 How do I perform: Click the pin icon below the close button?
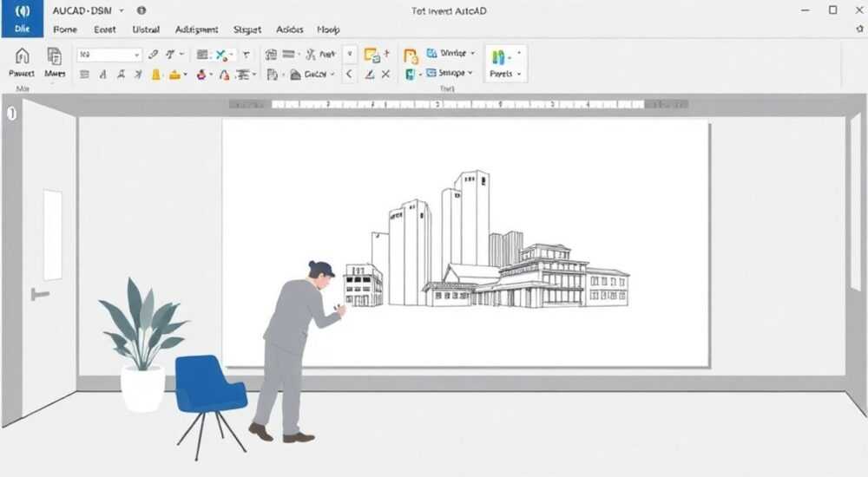coord(859,29)
